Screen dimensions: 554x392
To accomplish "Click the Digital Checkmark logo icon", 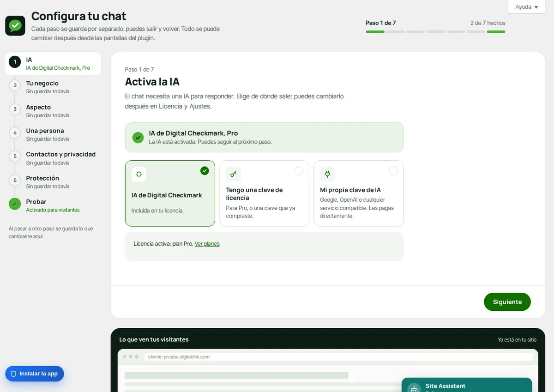I will pyautogui.click(x=15, y=25).
